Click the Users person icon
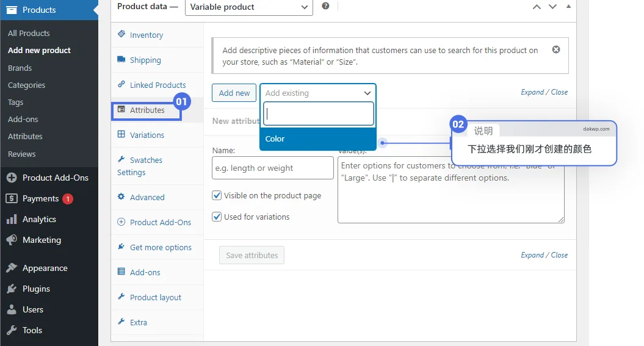 coord(12,309)
